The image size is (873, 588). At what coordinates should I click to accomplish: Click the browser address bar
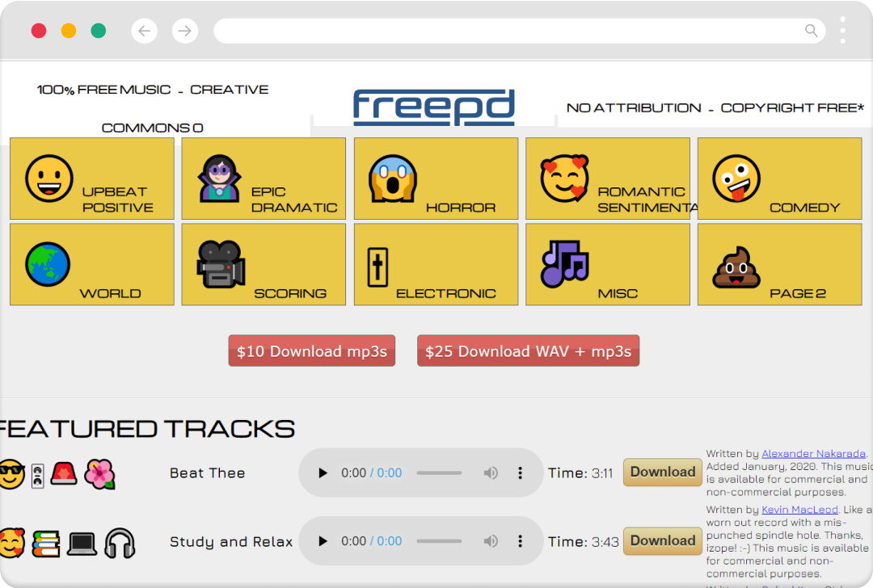[x=520, y=31]
